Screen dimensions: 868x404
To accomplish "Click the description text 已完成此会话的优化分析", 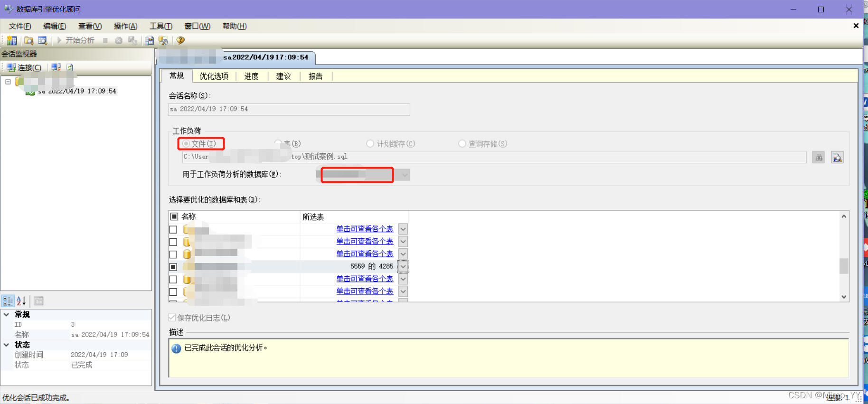I will coord(226,348).
